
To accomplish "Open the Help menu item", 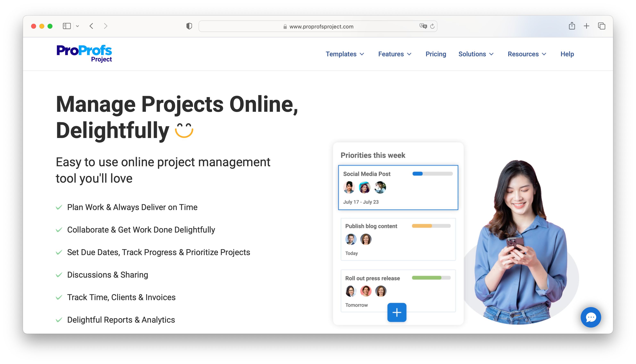I will (x=567, y=54).
